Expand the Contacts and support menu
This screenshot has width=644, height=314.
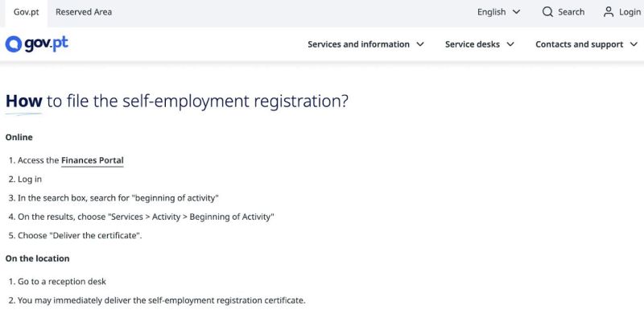(x=587, y=44)
